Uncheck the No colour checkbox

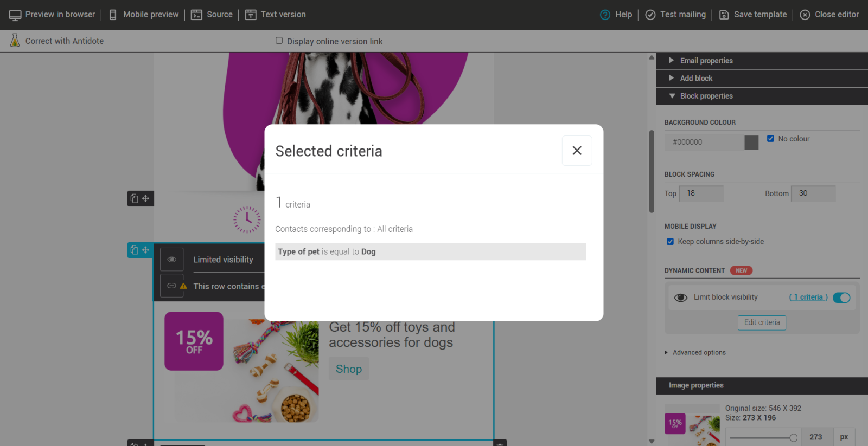coord(770,139)
